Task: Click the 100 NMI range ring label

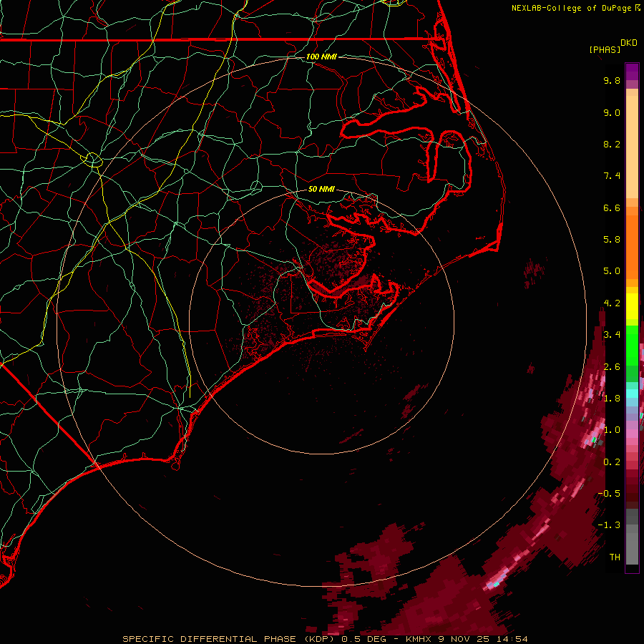Action: click(321, 57)
